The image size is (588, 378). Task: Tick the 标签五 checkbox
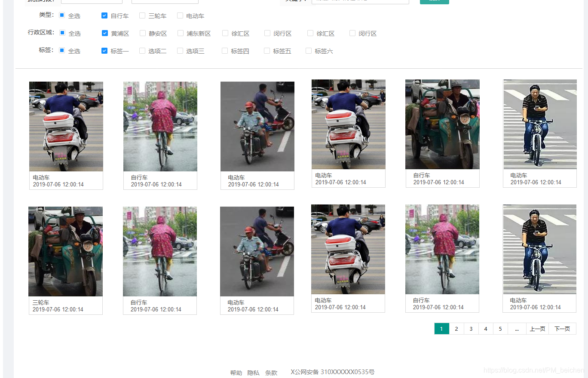[x=267, y=51]
